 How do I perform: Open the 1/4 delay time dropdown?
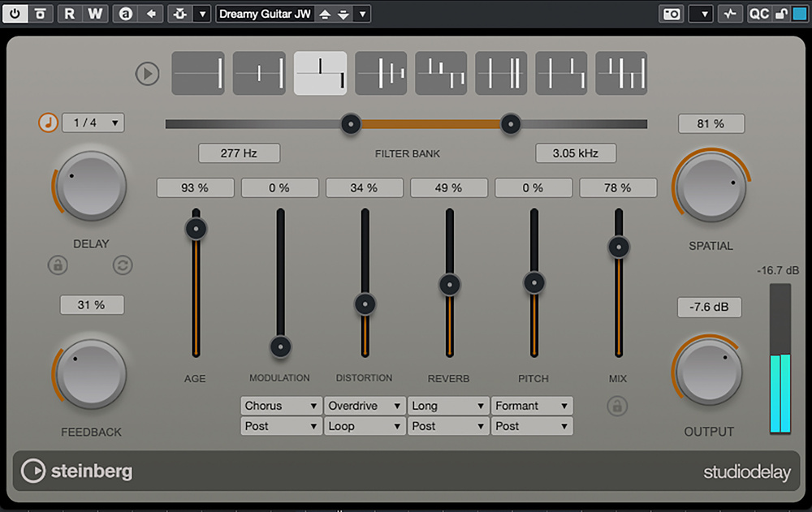click(93, 123)
